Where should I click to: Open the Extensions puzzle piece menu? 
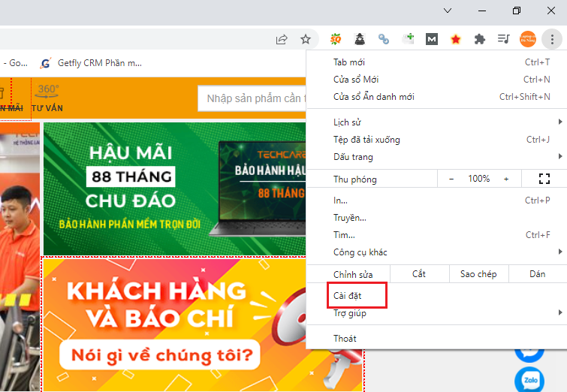coord(479,39)
